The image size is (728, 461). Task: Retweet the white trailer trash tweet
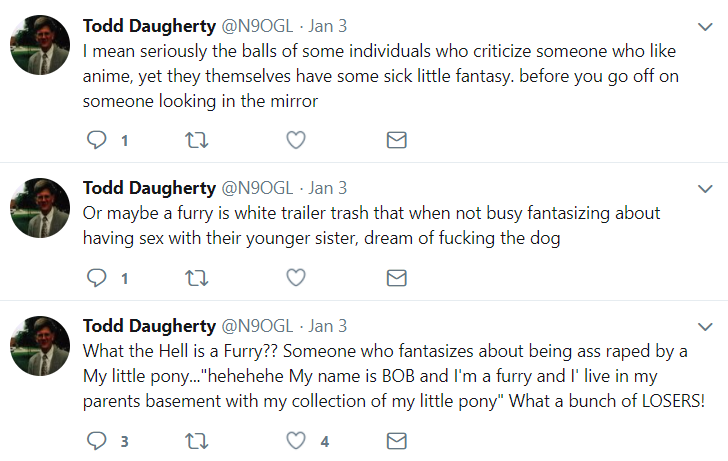(x=196, y=278)
